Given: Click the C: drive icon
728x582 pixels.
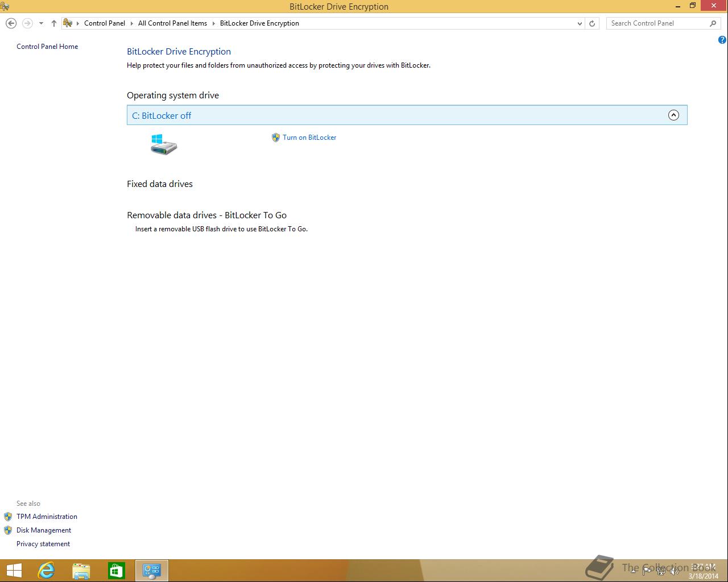Looking at the screenshot, I should pyautogui.click(x=164, y=144).
